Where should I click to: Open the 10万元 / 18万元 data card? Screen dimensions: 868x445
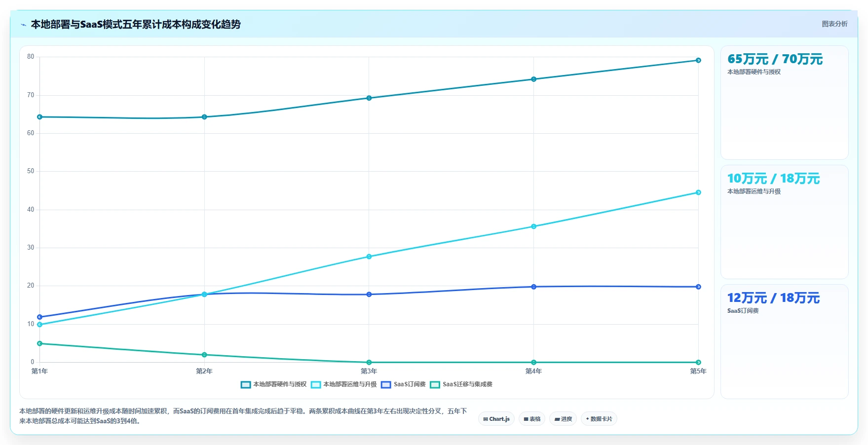785,222
